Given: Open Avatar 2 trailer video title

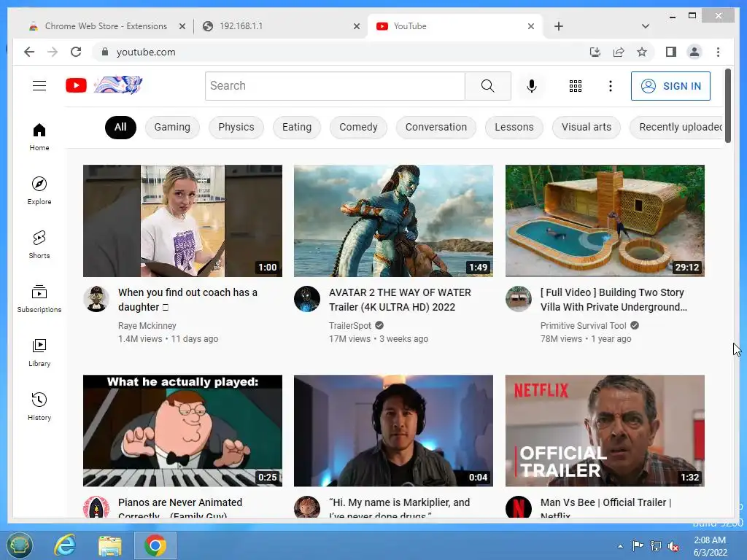Looking at the screenshot, I should [x=400, y=300].
